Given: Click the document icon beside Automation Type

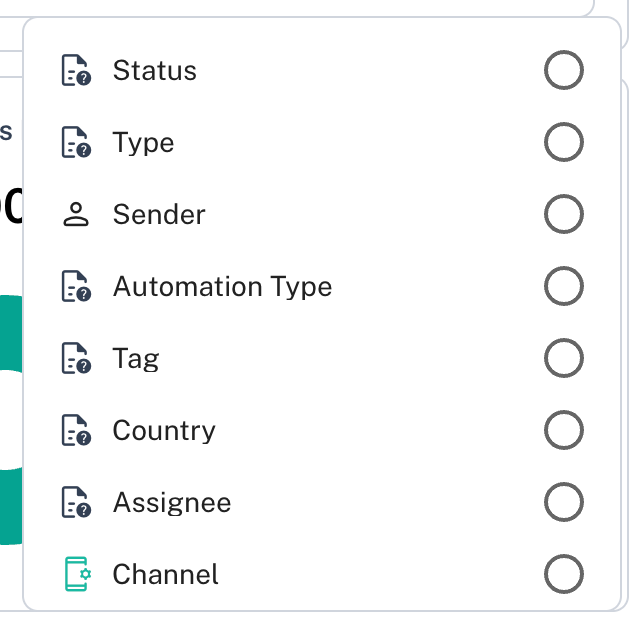Looking at the screenshot, I should click(76, 287).
